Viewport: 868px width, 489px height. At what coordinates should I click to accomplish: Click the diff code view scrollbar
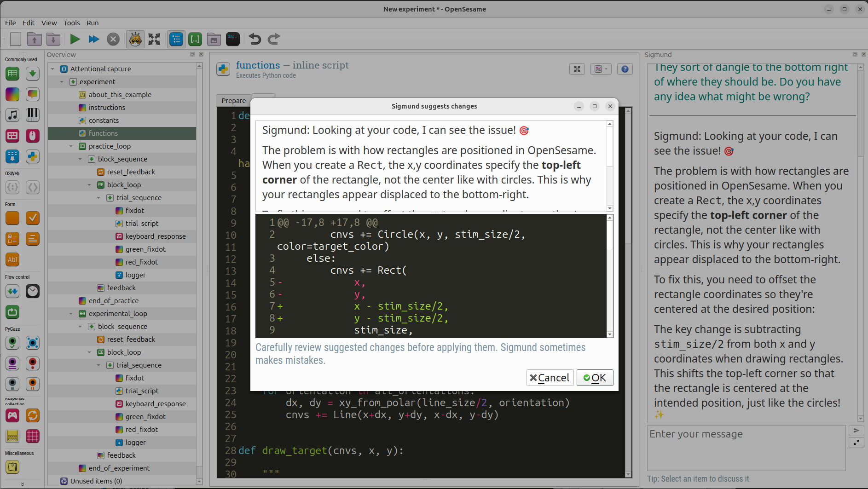coord(610,276)
